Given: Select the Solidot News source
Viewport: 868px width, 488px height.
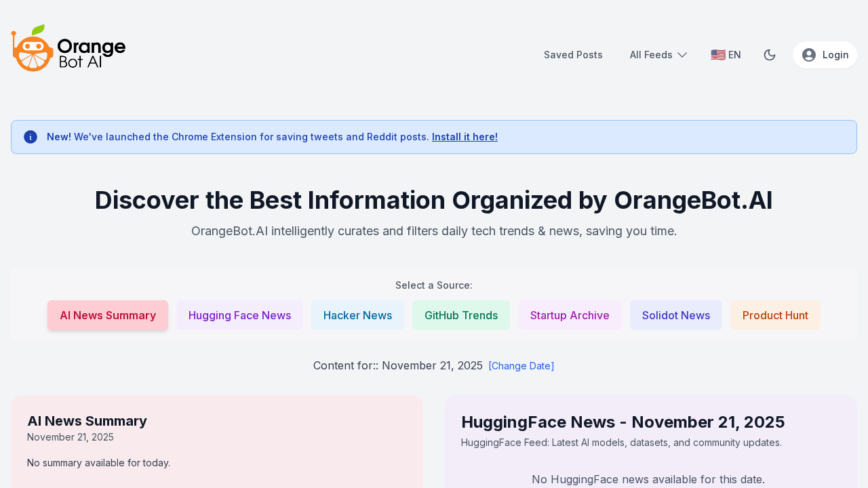Looking at the screenshot, I should (x=676, y=314).
